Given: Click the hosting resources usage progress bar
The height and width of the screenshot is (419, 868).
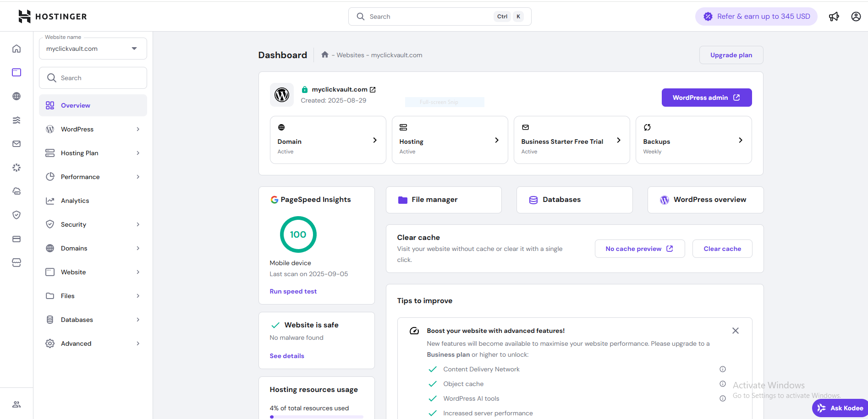Looking at the screenshot, I should click(317, 417).
